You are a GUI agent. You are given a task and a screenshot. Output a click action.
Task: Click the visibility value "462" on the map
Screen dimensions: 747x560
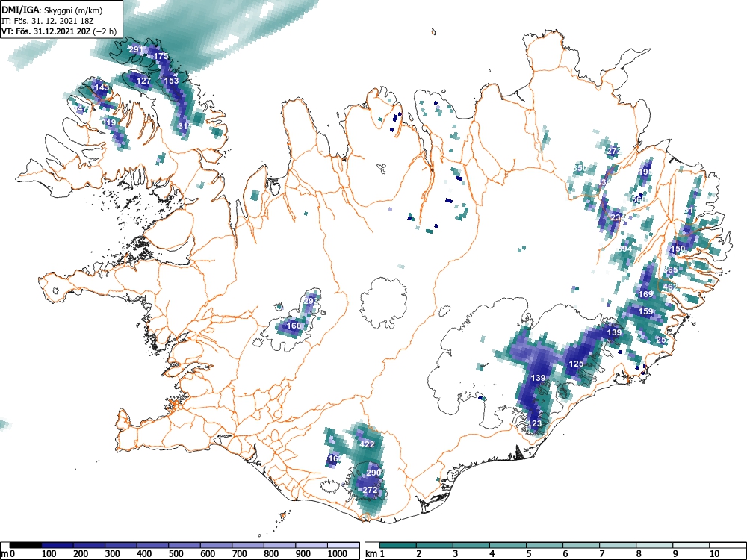670,287
